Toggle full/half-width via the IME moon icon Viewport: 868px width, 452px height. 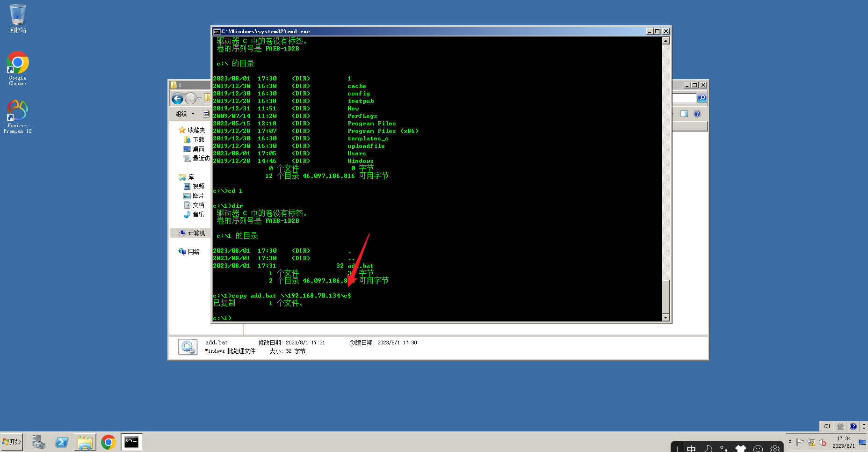[708, 449]
